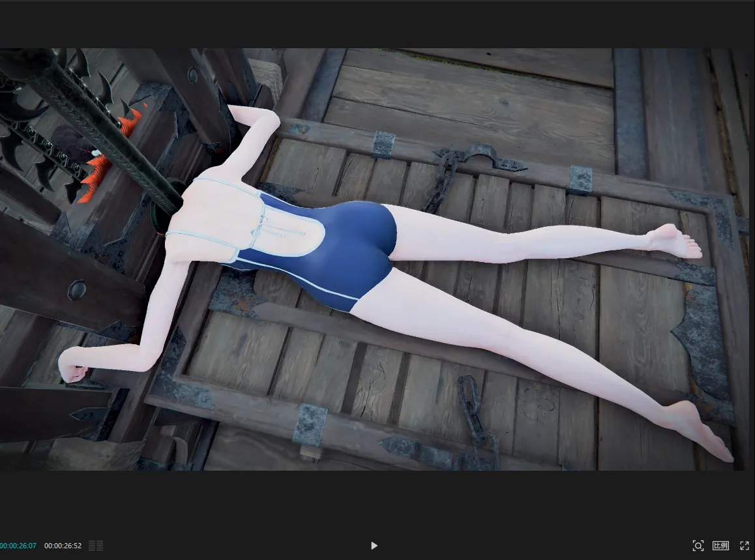The image size is (755, 560).
Task: Click the 比例 button
Action: [720, 546]
